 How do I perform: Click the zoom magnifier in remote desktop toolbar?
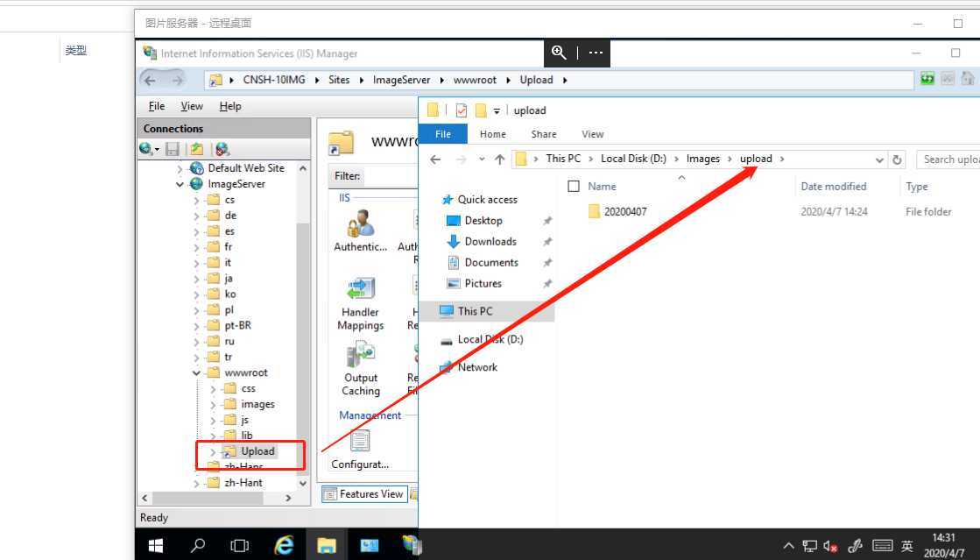tap(559, 53)
